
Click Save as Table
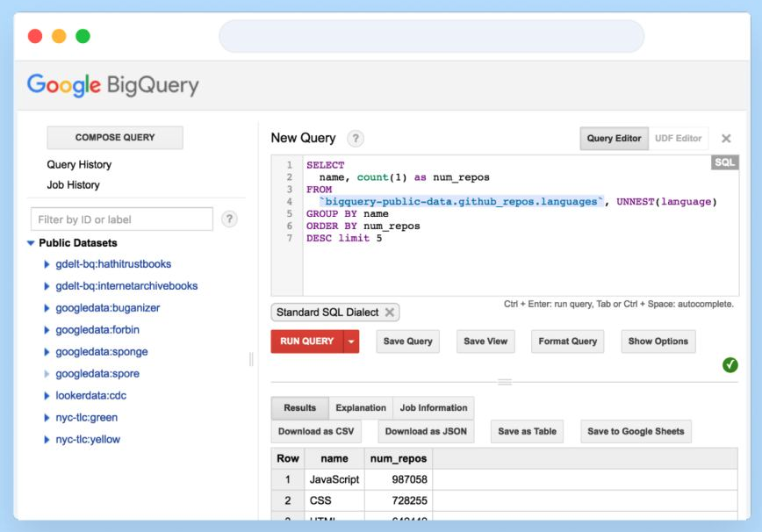click(527, 431)
